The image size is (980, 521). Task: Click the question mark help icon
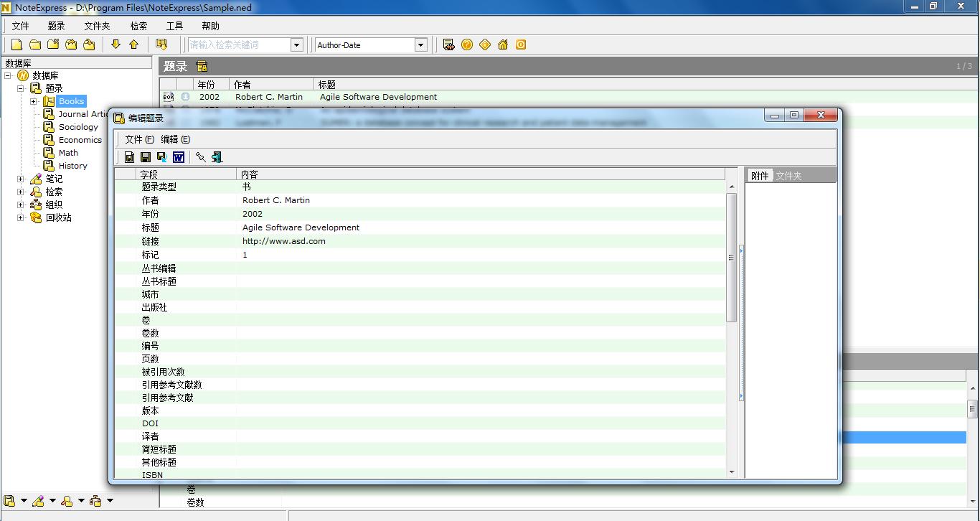coord(467,44)
